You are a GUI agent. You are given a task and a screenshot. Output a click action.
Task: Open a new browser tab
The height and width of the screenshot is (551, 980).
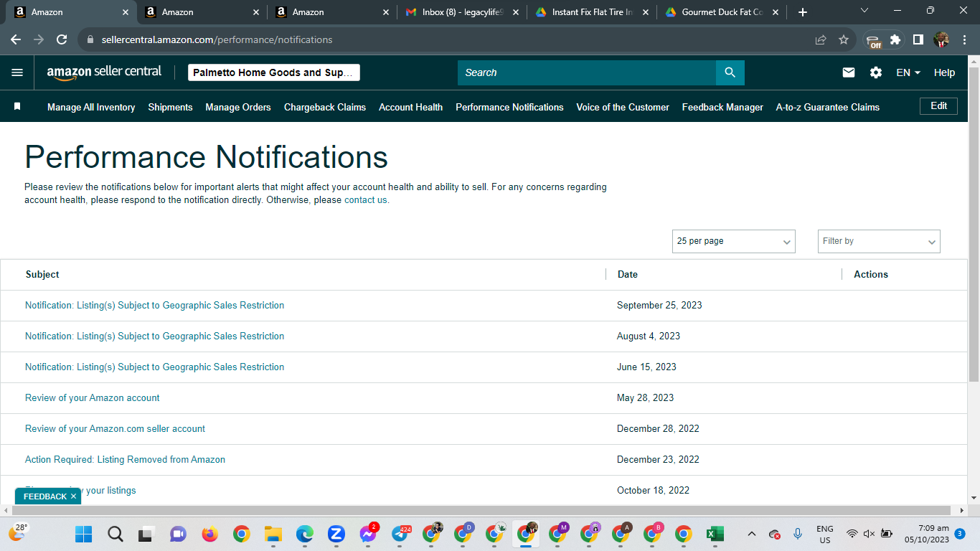(803, 12)
